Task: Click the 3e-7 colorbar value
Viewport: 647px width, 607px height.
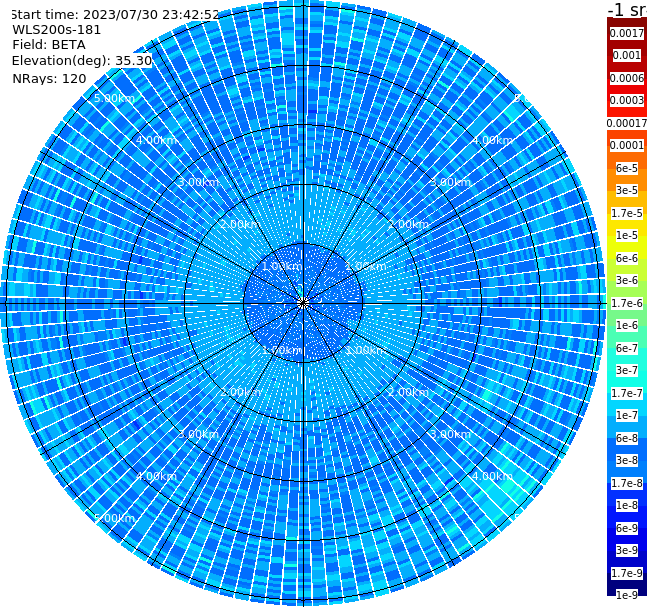Action: click(x=627, y=370)
